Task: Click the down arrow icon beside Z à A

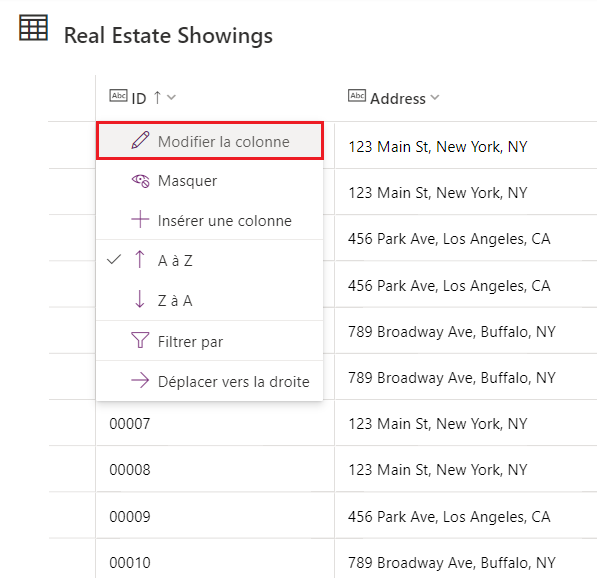Action: [x=140, y=299]
